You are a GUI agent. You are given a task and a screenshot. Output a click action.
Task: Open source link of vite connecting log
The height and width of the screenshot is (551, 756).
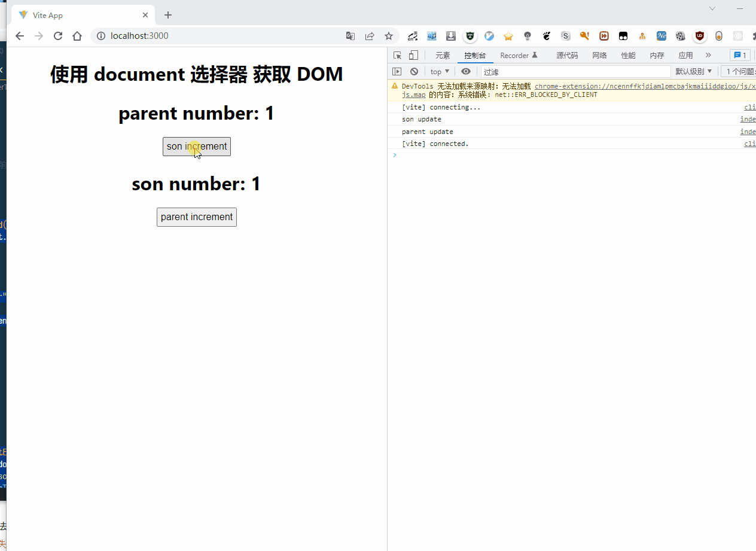tap(750, 107)
